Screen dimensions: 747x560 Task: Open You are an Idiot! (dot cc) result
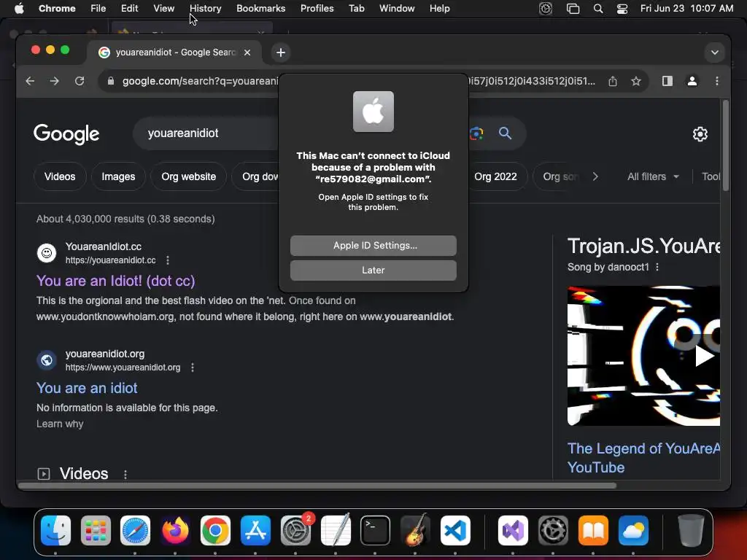coord(116,281)
